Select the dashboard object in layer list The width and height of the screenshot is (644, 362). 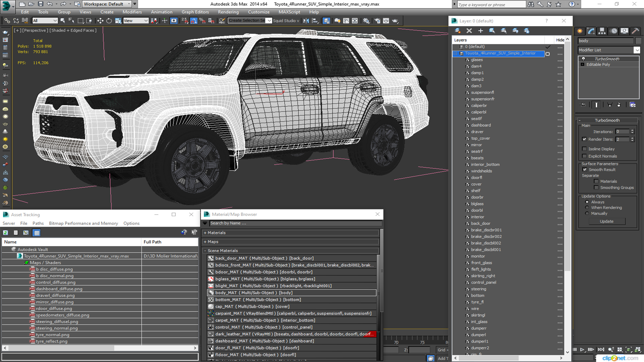(481, 125)
